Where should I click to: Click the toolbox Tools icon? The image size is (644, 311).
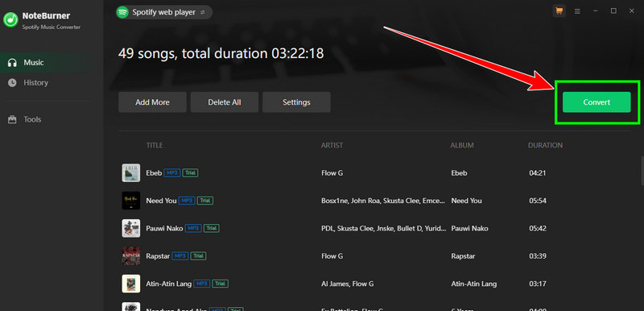12,119
